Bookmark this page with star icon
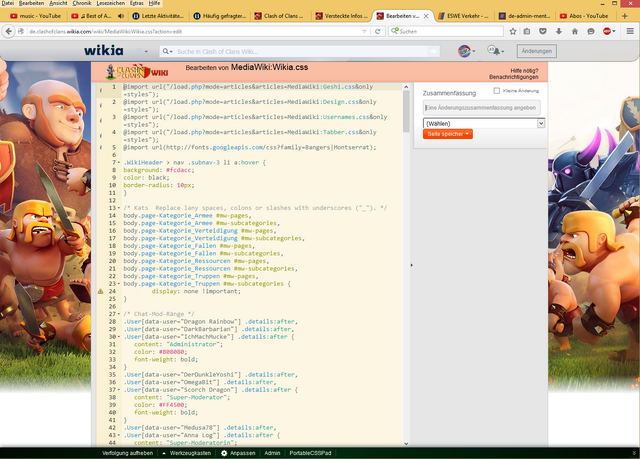Viewport: 640px width, 459px height. pos(513,31)
